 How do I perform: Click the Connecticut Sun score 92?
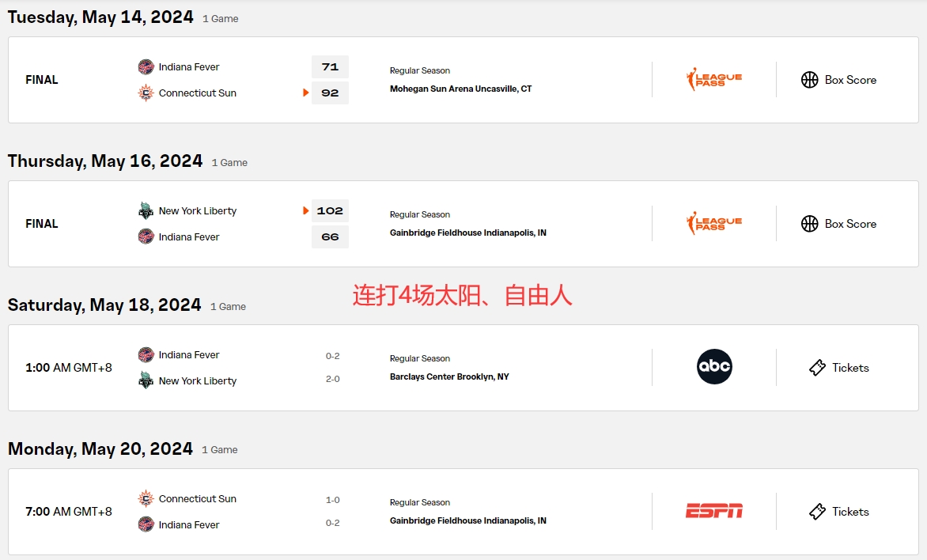[x=330, y=93]
